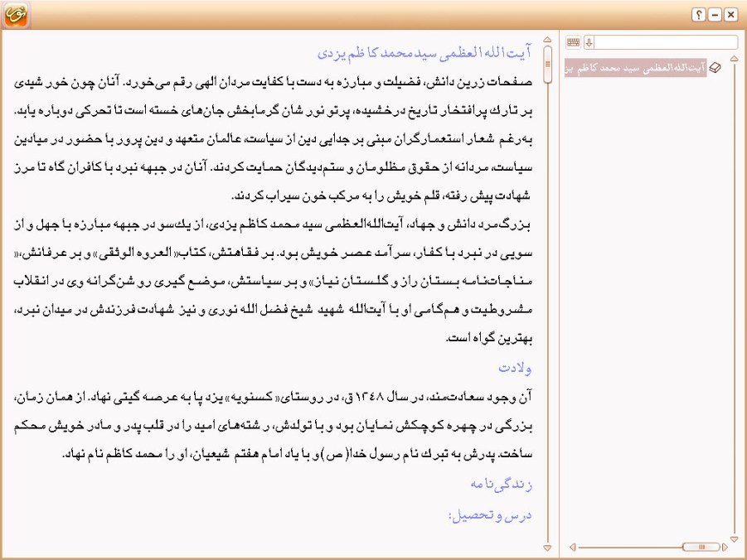The height and width of the screenshot is (560, 747).
Task: Click the village name کسنویه
Action: click(253, 396)
